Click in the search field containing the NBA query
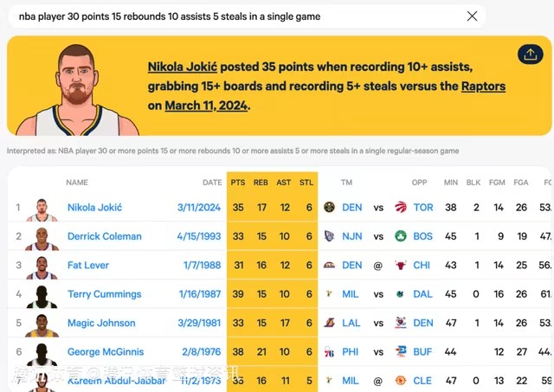Screen dimensions: 554x392 point(234,16)
